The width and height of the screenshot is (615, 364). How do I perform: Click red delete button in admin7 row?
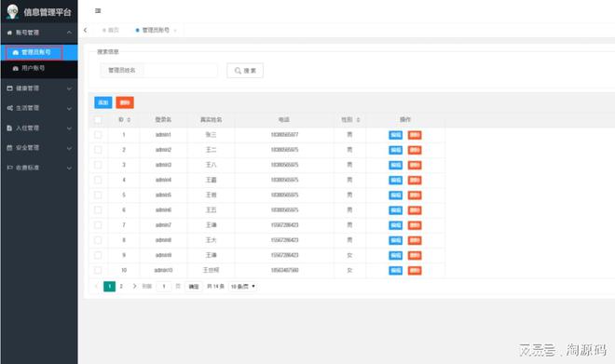pyautogui.click(x=415, y=225)
